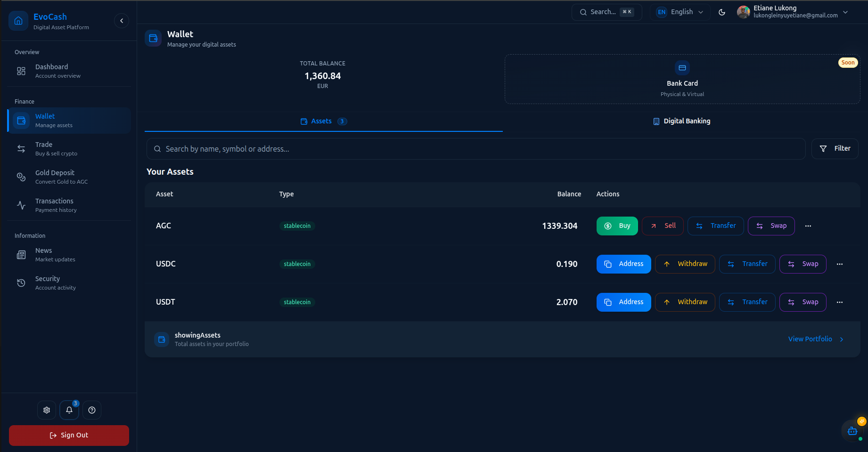The height and width of the screenshot is (452, 868).
Task: Expand more actions for the AGC asset
Action: tap(808, 226)
